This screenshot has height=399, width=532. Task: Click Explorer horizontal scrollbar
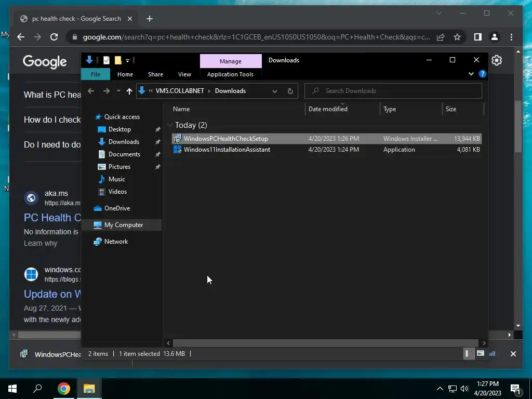pos(325,343)
